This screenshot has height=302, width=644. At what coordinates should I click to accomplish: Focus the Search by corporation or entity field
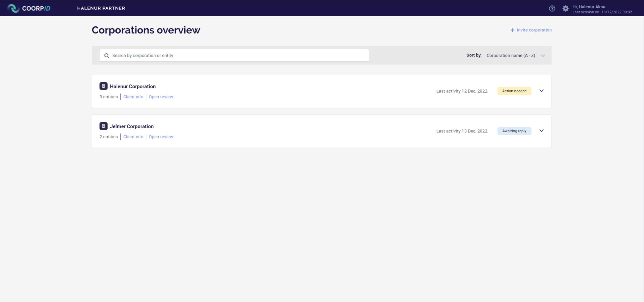click(234, 55)
